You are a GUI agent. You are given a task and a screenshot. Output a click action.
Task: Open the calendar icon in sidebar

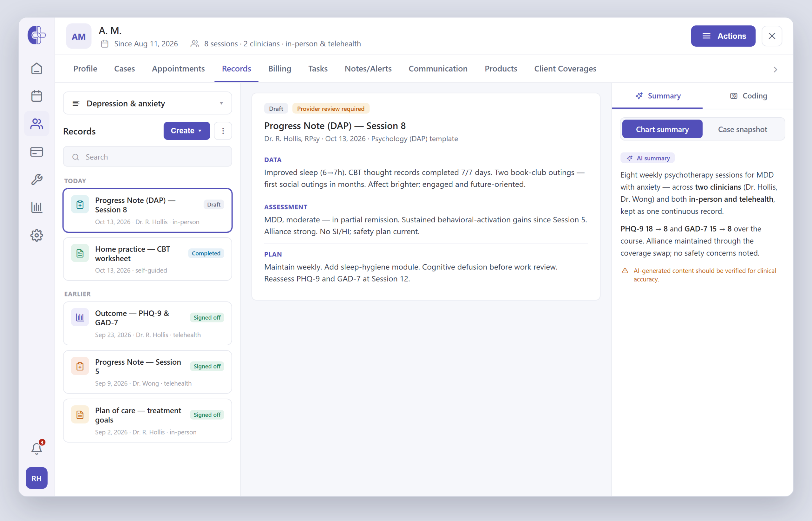[36, 96]
